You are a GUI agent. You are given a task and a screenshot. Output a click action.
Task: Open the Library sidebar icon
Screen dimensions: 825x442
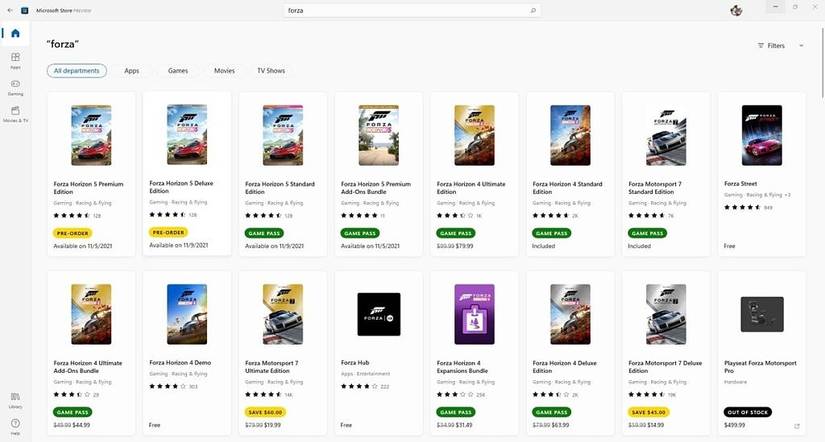point(15,399)
